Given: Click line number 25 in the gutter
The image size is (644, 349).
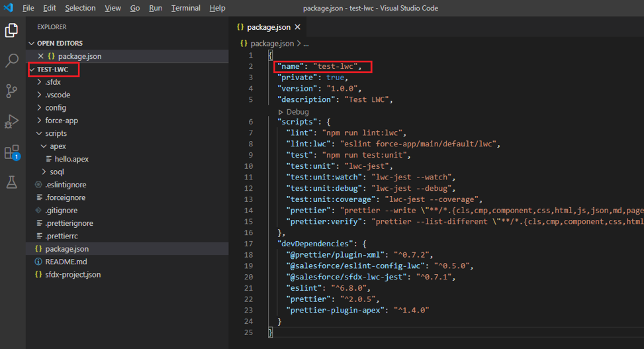Looking at the screenshot, I should (x=248, y=332).
